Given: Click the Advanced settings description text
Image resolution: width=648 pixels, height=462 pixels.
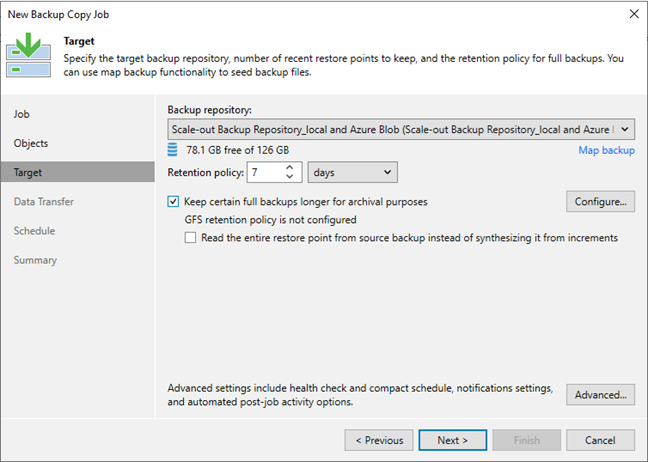Looking at the screenshot, I should pyautogui.click(x=360, y=395).
